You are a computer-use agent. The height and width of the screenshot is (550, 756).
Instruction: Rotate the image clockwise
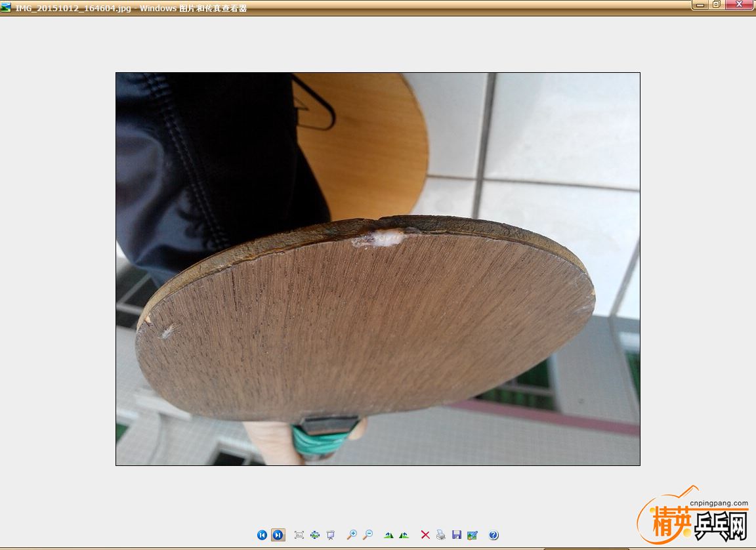(388, 534)
